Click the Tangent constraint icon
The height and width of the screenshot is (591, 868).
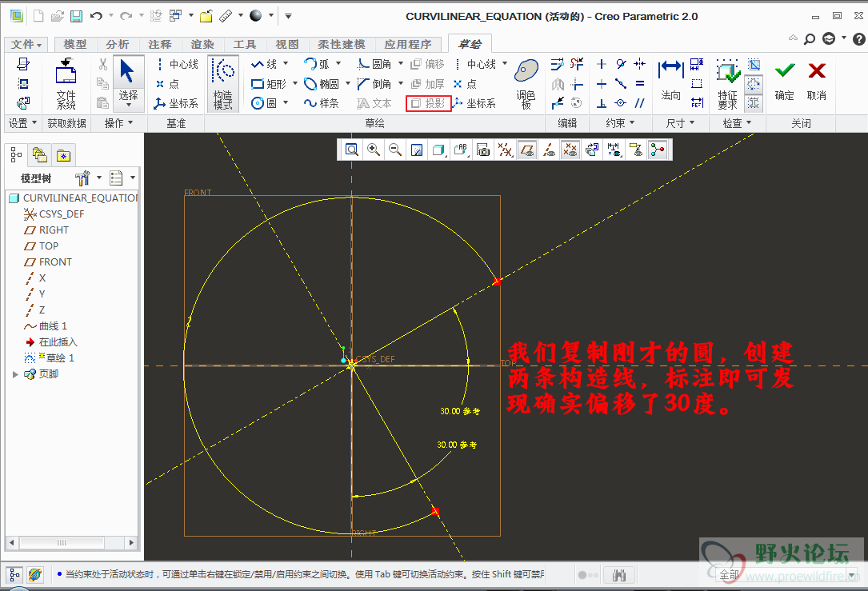pos(621,64)
